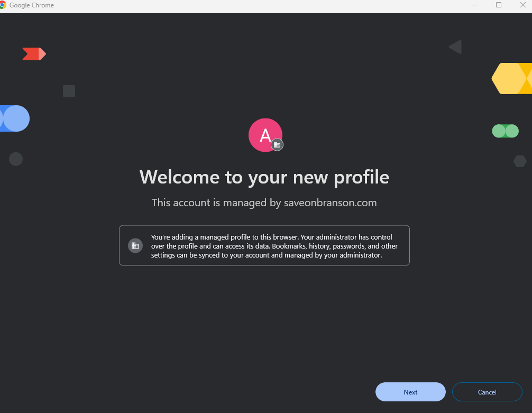The height and width of the screenshot is (413, 532).
Task: Click the yellow hexagon decoration
Action: tap(512, 78)
